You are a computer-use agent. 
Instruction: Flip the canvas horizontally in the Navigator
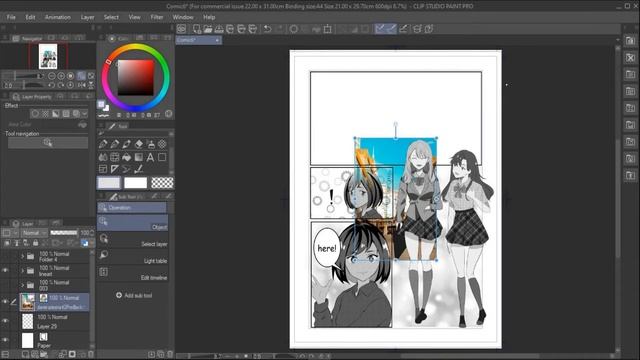[82, 85]
